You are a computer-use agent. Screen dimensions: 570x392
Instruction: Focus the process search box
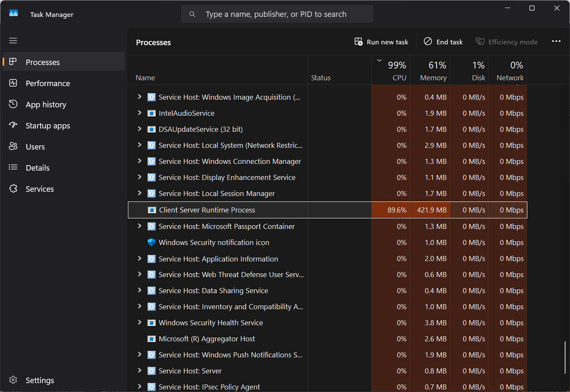pyautogui.click(x=277, y=14)
